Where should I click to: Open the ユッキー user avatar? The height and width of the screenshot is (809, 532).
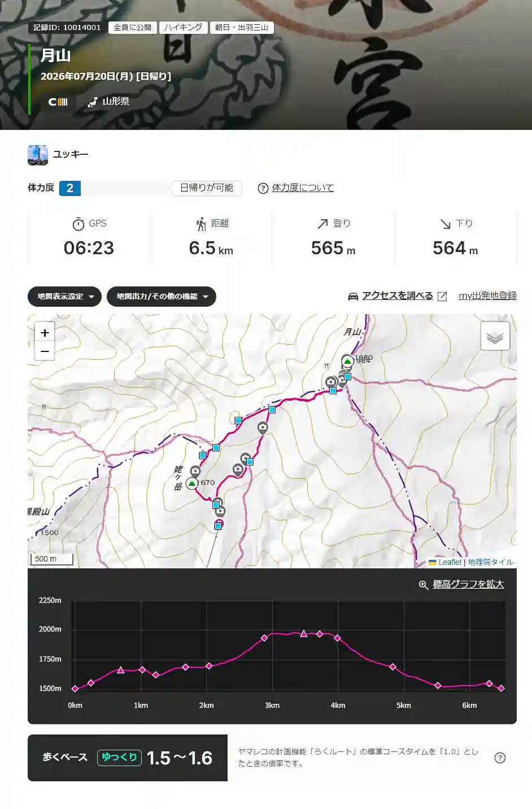(x=38, y=155)
